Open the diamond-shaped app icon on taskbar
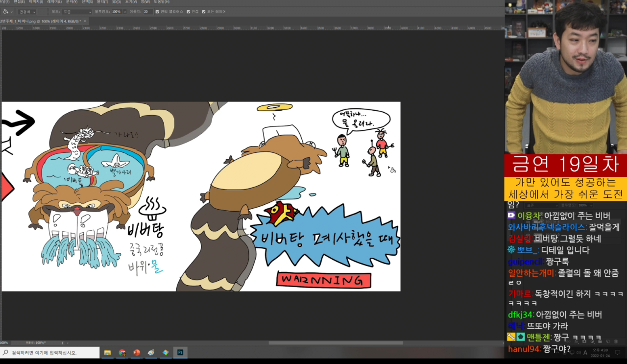This screenshot has width=627, height=364. [166, 352]
